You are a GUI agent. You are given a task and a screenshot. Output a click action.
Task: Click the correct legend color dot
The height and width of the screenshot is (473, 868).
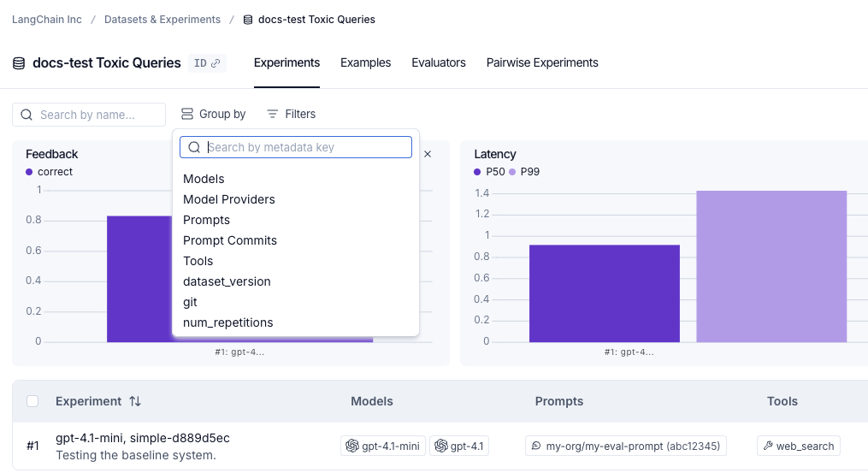coord(29,172)
